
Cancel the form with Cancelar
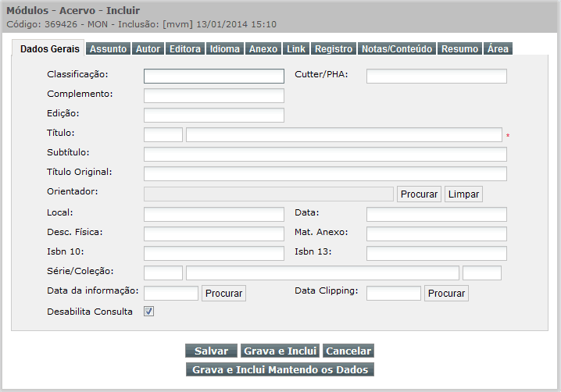(x=348, y=351)
